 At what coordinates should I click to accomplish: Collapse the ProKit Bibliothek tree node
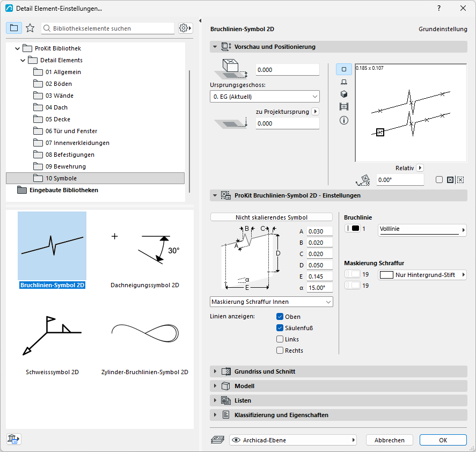(17, 48)
